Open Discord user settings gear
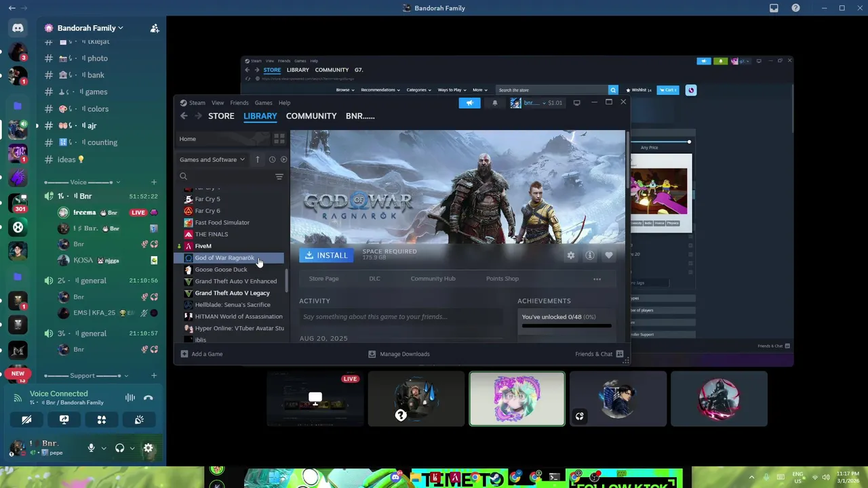 tap(149, 448)
